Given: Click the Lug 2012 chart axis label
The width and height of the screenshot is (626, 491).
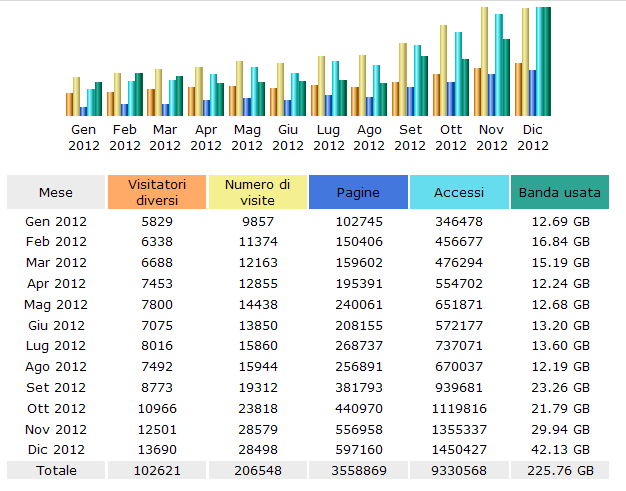Looking at the screenshot, I should 329,138.
